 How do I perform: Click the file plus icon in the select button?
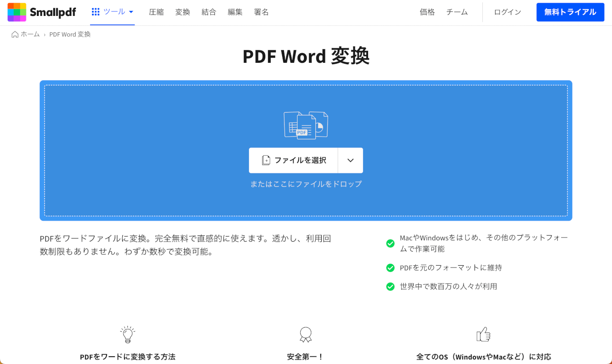(266, 160)
